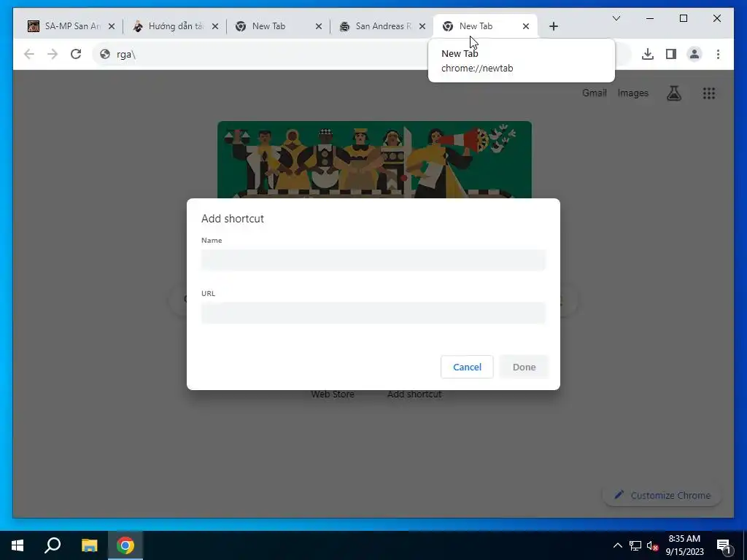
Task: Open File Explorer from taskbar
Action: (89, 545)
